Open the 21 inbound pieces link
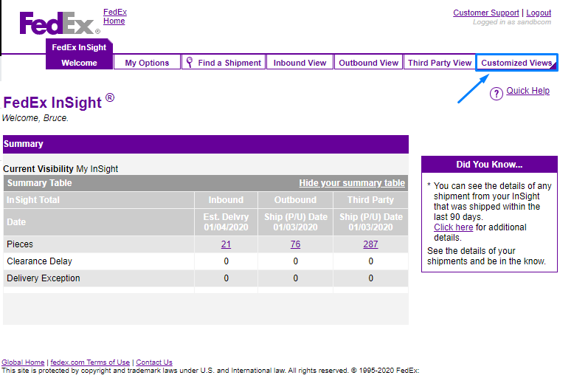 (x=226, y=244)
